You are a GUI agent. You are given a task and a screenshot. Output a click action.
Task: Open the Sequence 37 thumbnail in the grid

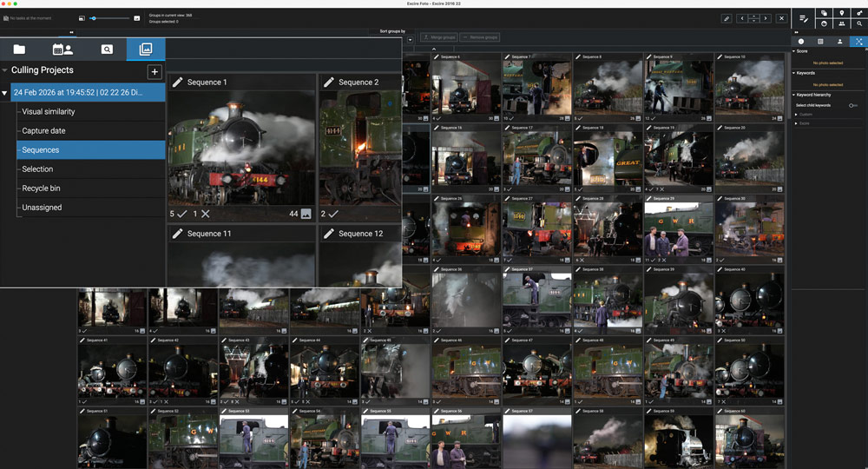[537, 301]
